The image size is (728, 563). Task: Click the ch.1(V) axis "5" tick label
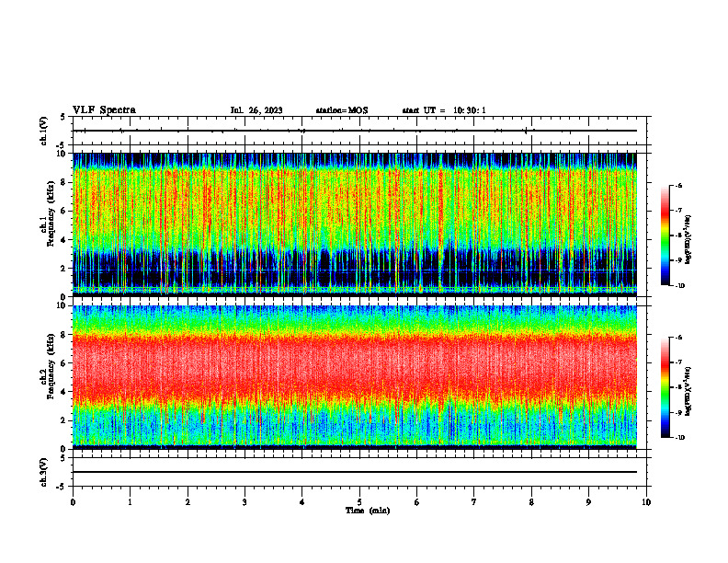[x=63, y=117]
